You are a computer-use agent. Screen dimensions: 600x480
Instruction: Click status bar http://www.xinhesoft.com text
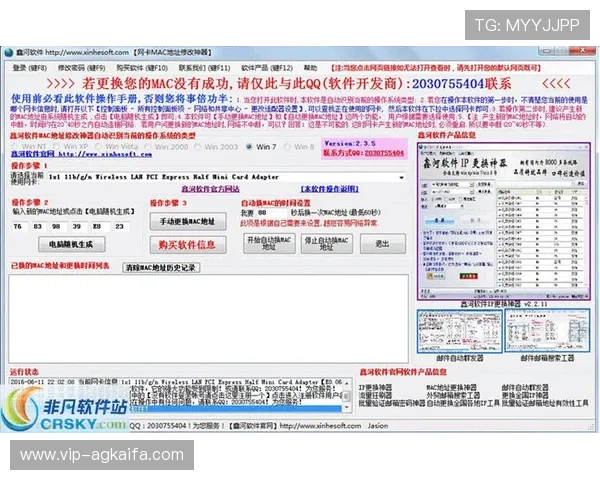click(x=320, y=426)
